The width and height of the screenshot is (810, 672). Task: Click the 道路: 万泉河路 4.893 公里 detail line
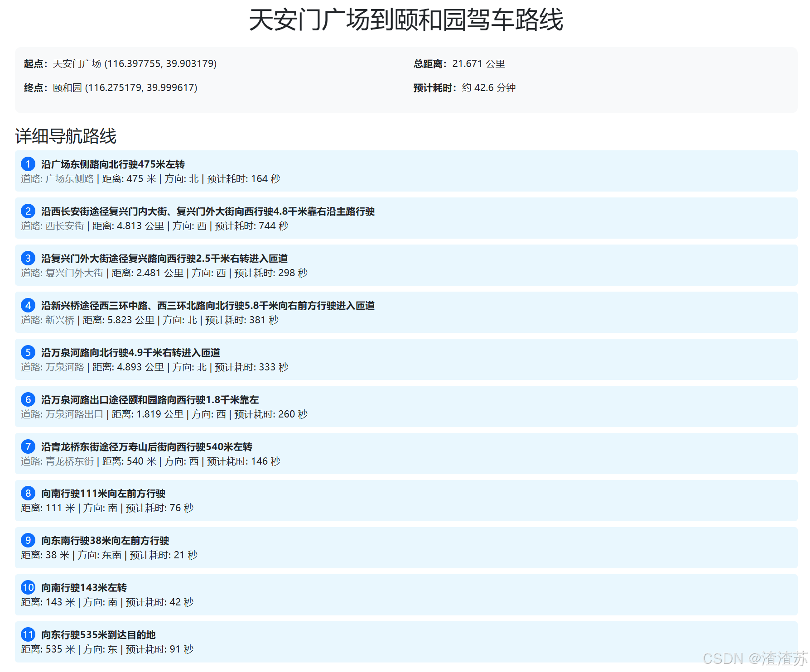click(154, 367)
